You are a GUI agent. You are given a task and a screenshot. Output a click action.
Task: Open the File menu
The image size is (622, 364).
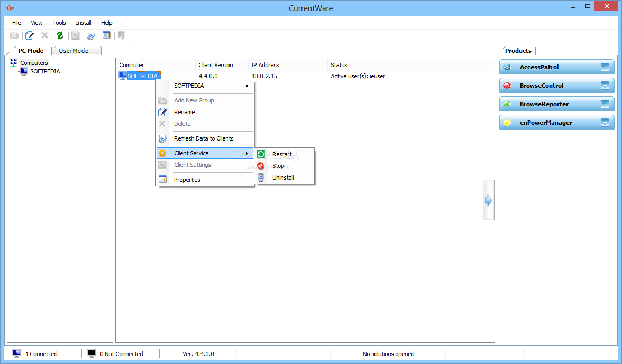[16, 23]
